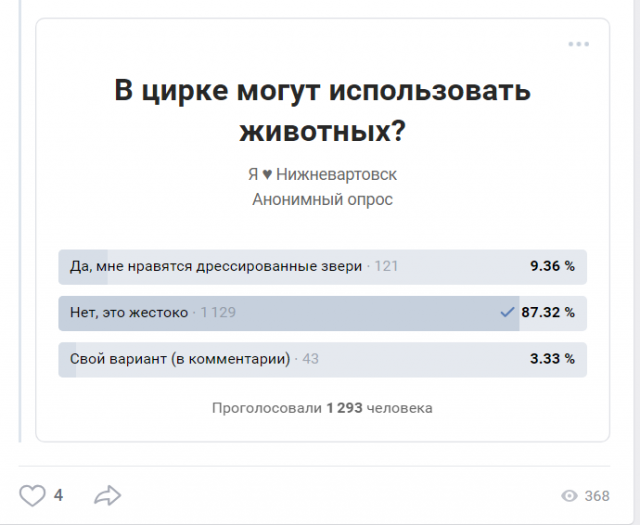Like the post with the heart icon
640x525 pixels.
point(32,496)
